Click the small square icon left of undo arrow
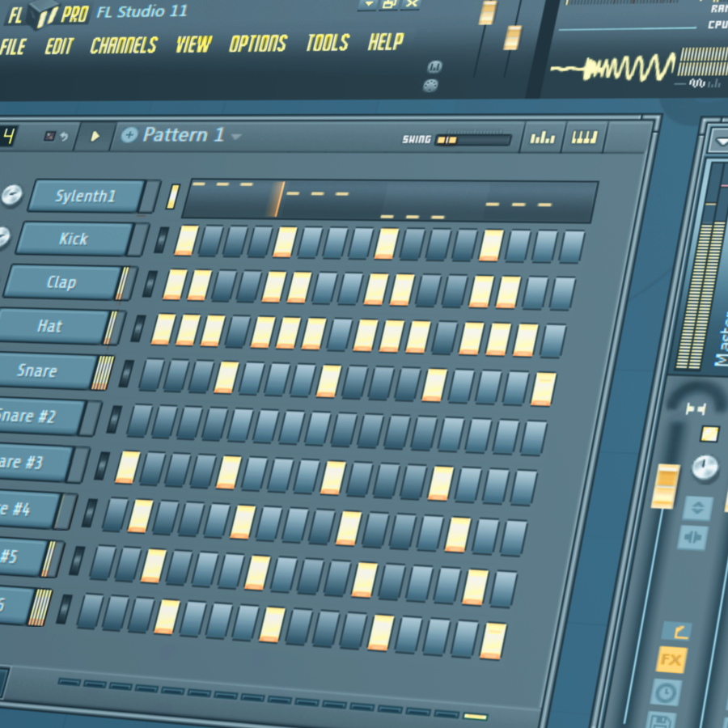This screenshot has width=728, height=728. (x=49, y=136)
